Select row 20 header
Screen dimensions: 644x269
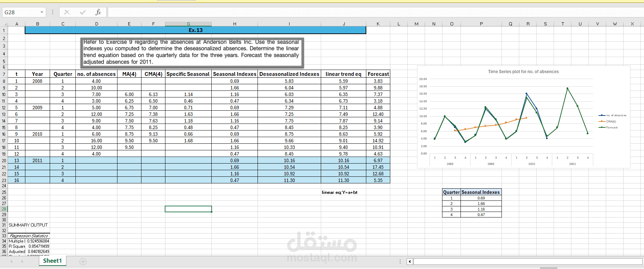coord(4,160)
